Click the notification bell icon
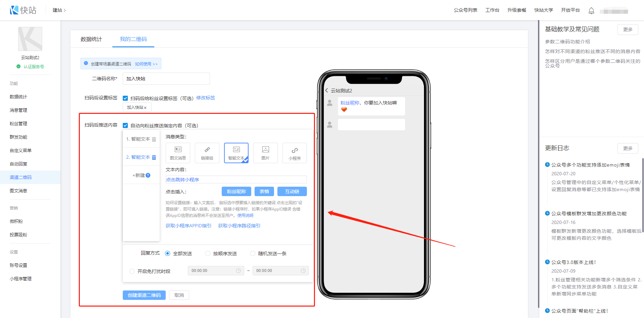Viewport: 644px width, 318px height. (x=591, y=11)
